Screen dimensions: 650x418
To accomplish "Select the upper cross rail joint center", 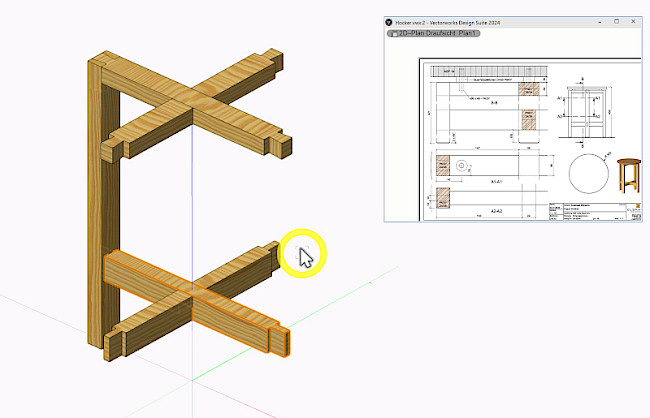I will (x=192, y=103).
